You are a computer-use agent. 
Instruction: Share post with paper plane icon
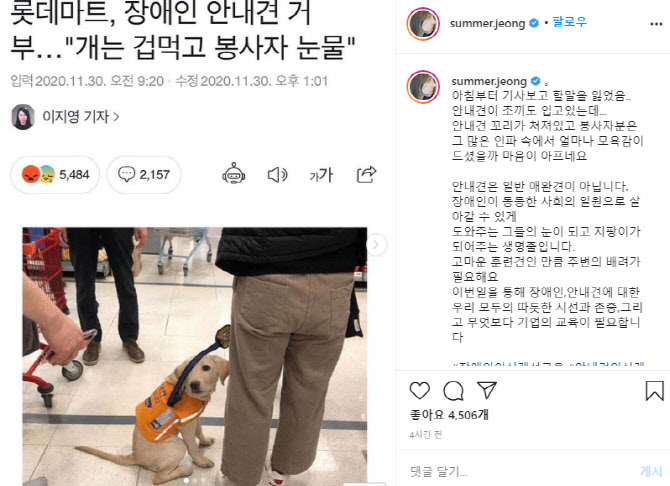point(487,390)
